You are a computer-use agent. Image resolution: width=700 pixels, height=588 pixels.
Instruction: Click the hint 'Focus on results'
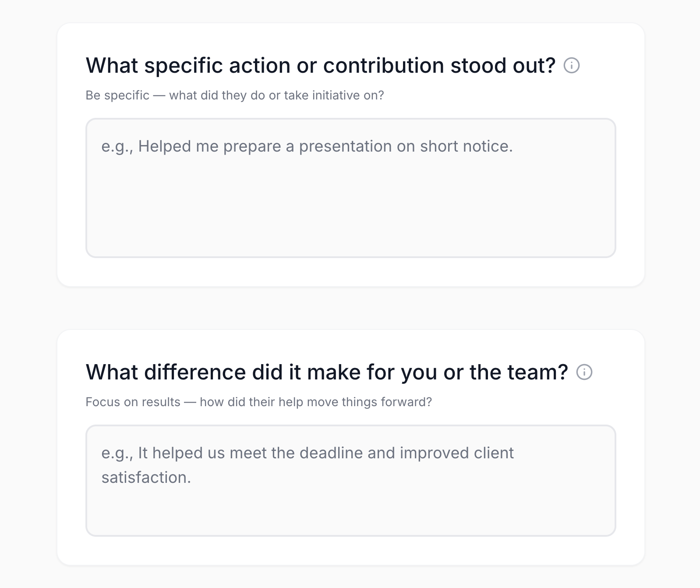258,401
